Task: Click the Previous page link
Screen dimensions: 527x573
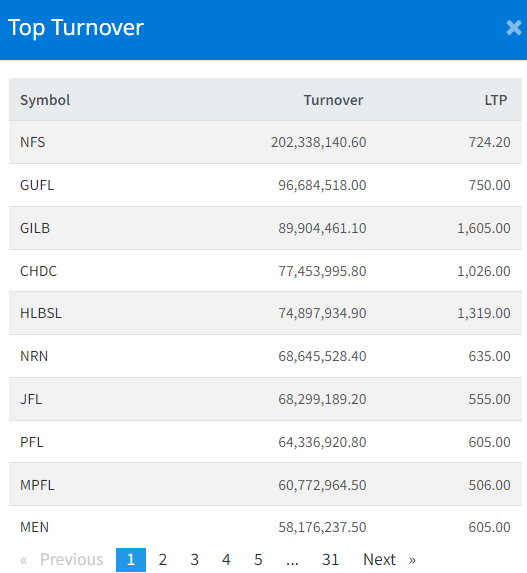Action: point(62,559)
